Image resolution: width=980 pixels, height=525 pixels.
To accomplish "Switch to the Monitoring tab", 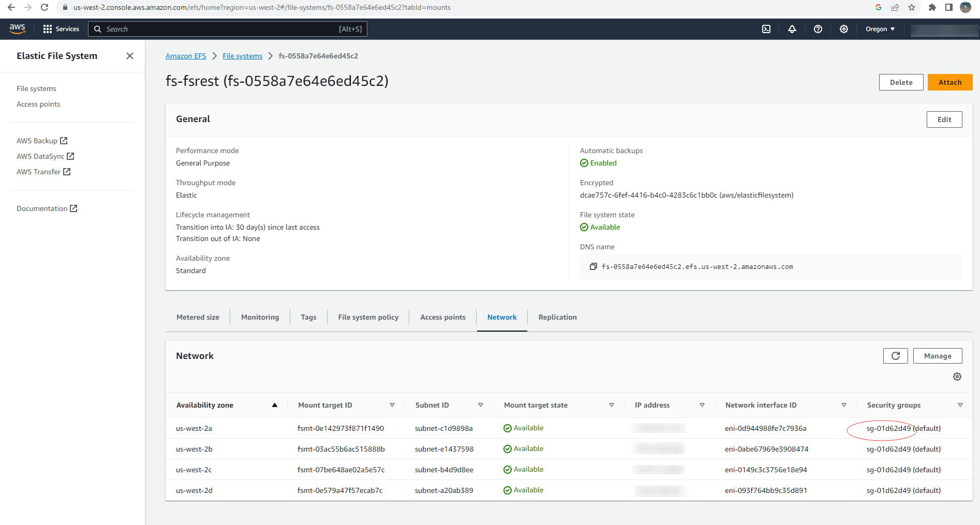I will pyautogui.click(x=260, y=317).
